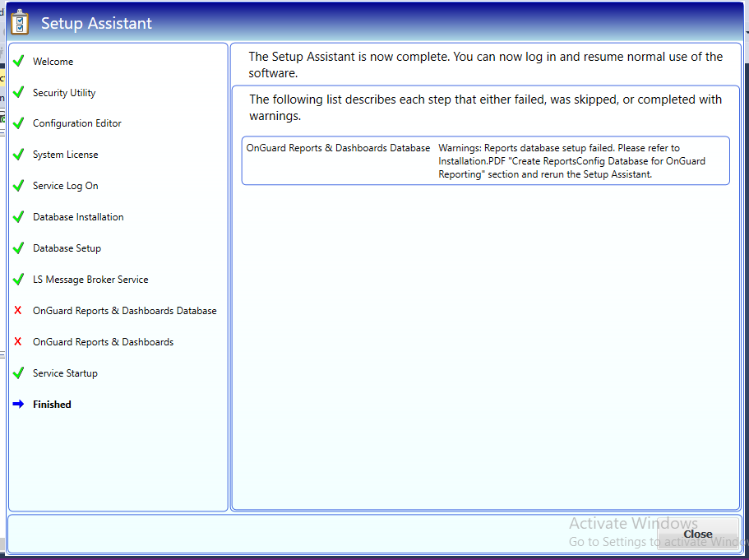
Task: Select the Welcome step
Action: (53, 62)
